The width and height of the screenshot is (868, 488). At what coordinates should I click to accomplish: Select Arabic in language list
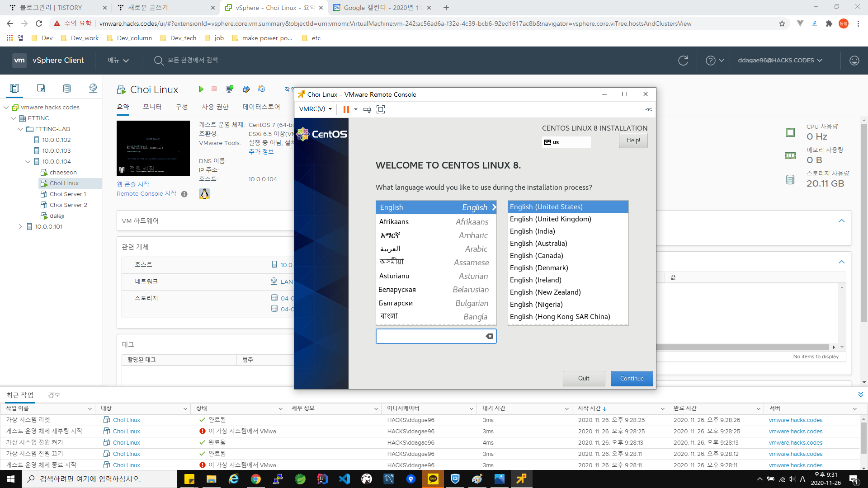point(436,249)
